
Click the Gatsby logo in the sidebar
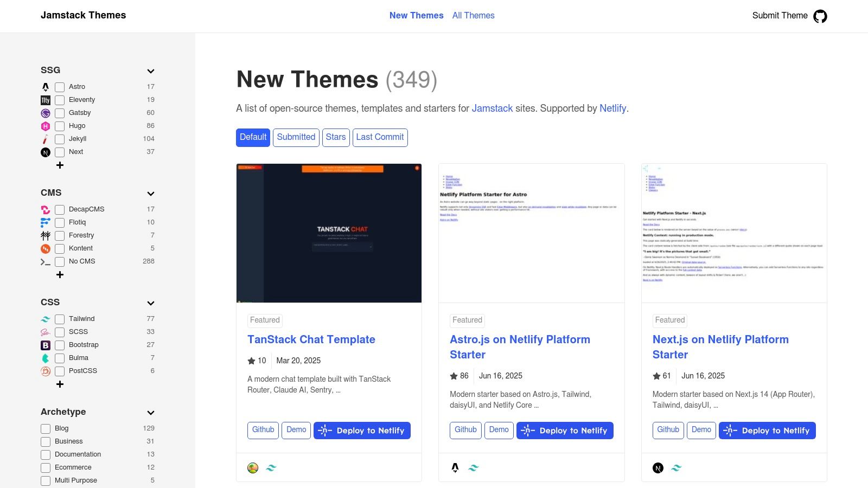tap(46, 113)
